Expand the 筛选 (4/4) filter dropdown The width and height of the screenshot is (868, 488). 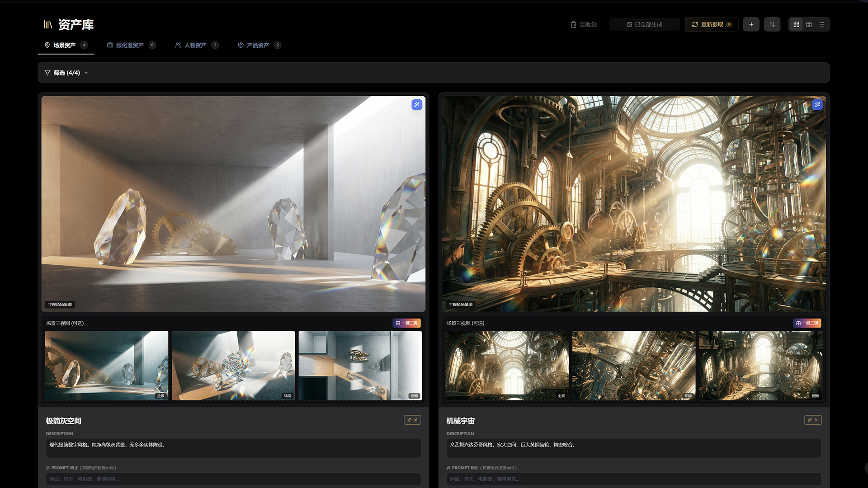pyautogui.click(x=66, y=73)
